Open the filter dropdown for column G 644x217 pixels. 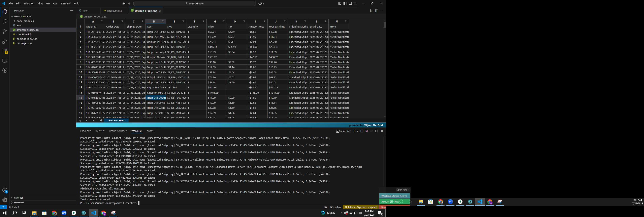click(x=224, y=21)
